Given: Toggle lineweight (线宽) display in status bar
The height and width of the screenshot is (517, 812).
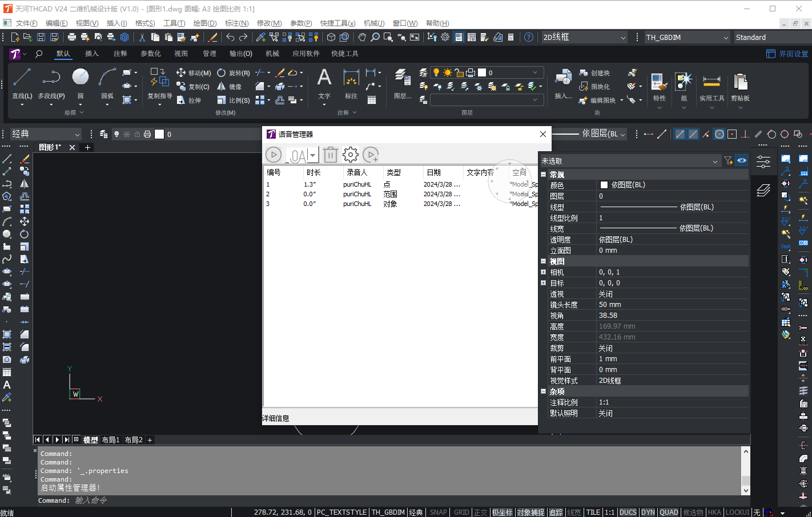Looking at the screenshot, I should (574, 512).
